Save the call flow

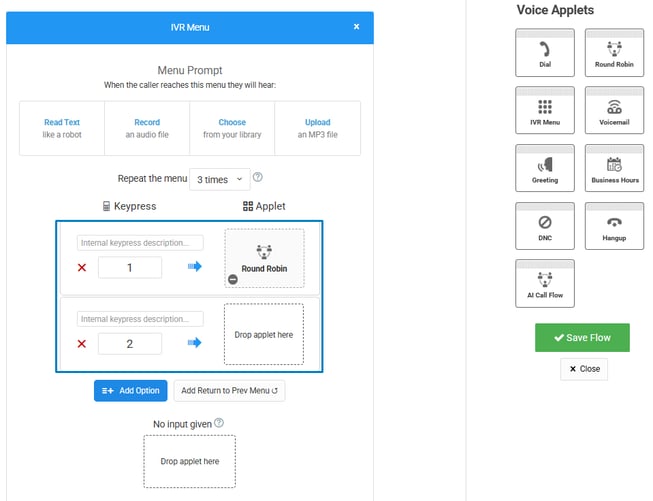[x=582, y=337]
